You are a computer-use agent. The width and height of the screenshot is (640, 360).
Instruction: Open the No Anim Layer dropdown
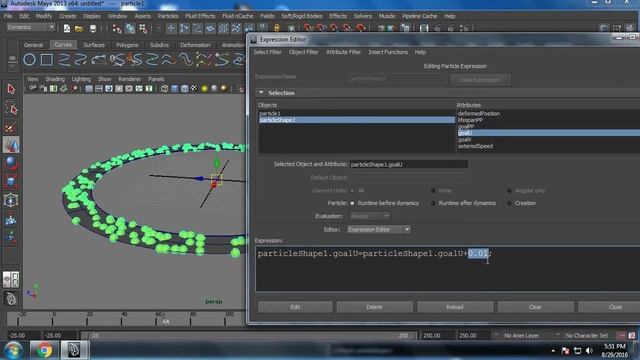click(521, 336)
